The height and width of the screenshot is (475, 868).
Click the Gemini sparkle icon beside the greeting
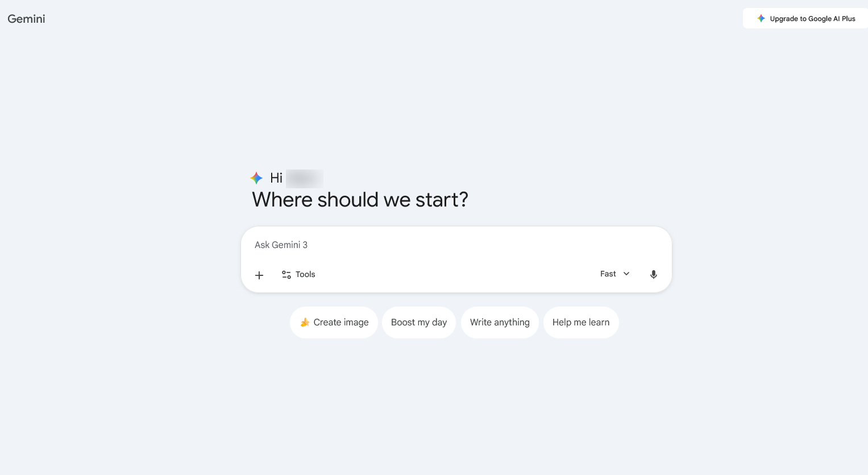[256, 177]
